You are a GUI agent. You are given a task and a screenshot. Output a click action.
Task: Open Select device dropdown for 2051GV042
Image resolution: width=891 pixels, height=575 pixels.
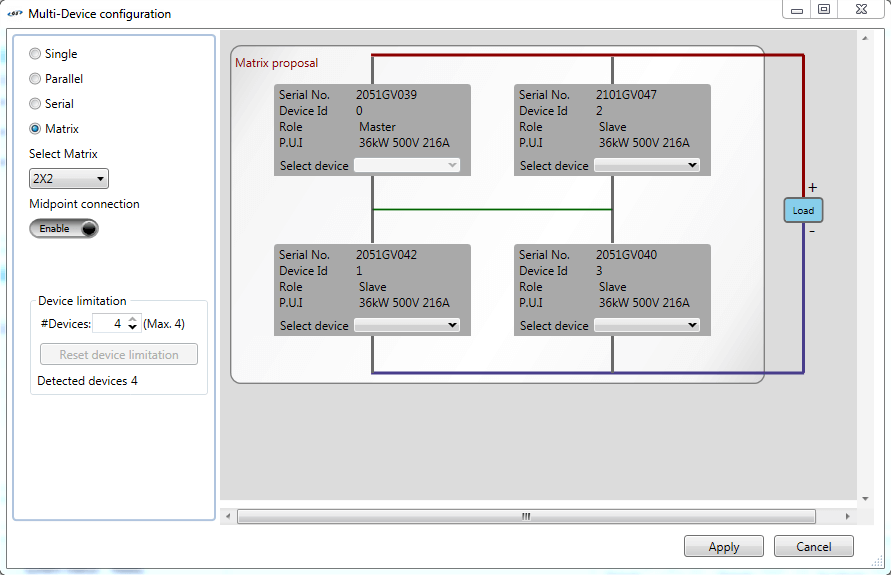[406, 326]
